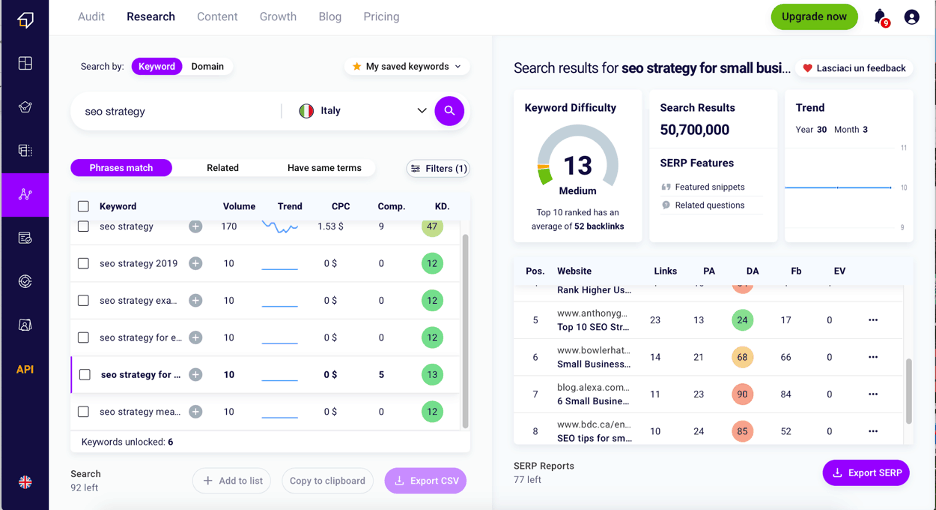
Task: Open the Filters (1) panel
Action: click(x=438, y=169)
